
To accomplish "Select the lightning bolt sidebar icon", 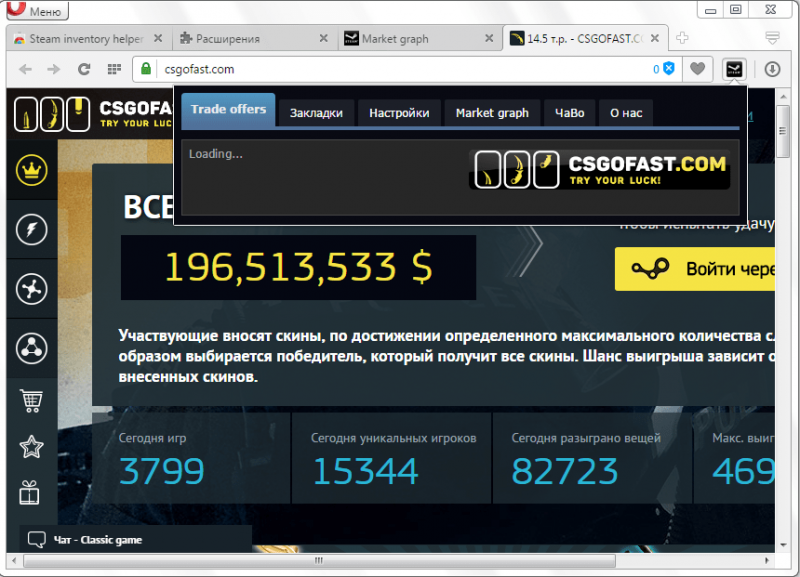I will tap(32, 230).
